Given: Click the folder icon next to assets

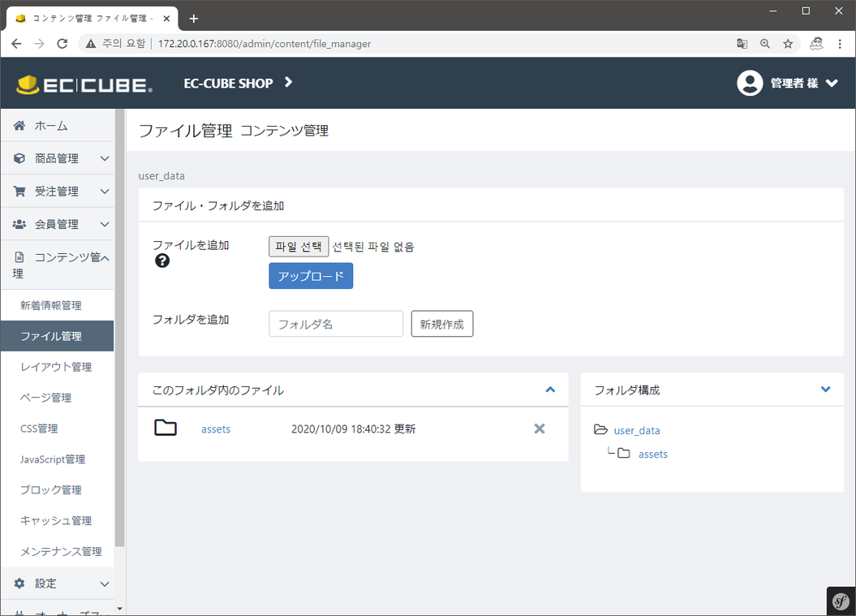Looking at the screenshot, I should [166, 427].
